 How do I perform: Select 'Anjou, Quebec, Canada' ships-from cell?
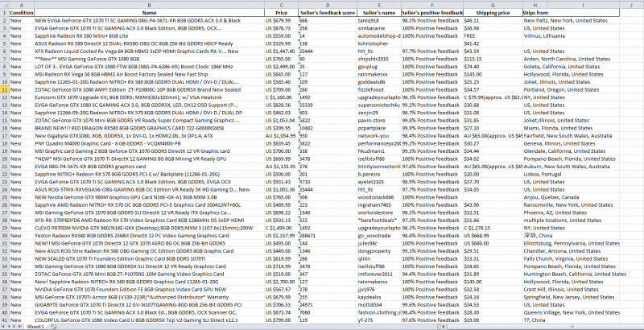point(535,197)
